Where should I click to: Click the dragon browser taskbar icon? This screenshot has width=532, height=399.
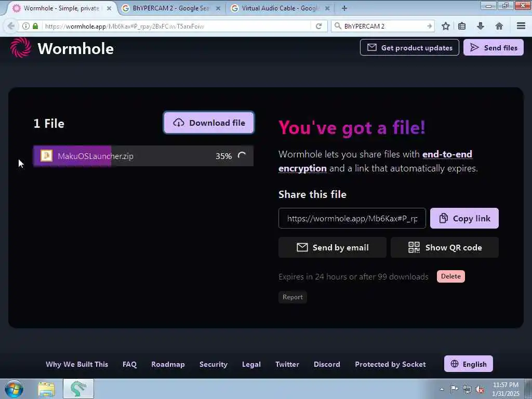[x=78, y=389]
